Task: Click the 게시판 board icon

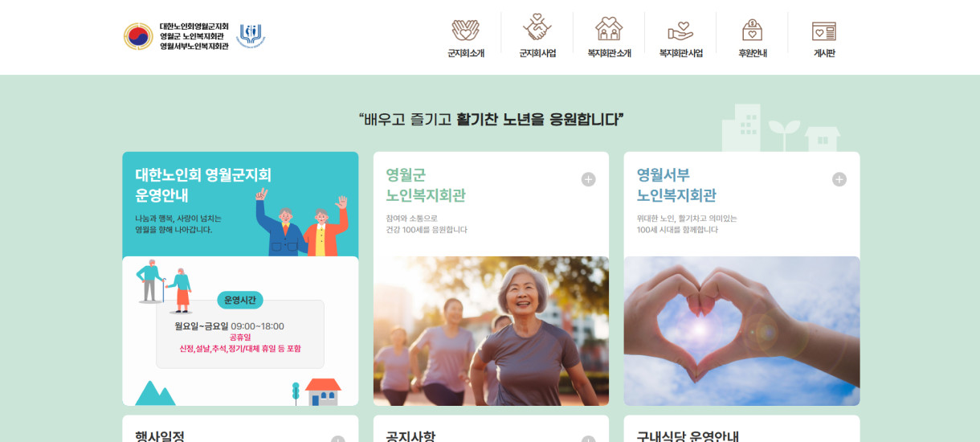Action: pos(824,31)
